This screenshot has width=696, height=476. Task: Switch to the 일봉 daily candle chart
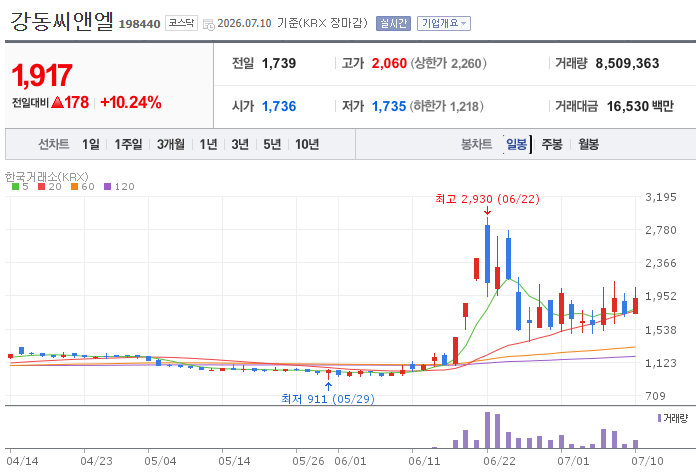coord(517,144)
